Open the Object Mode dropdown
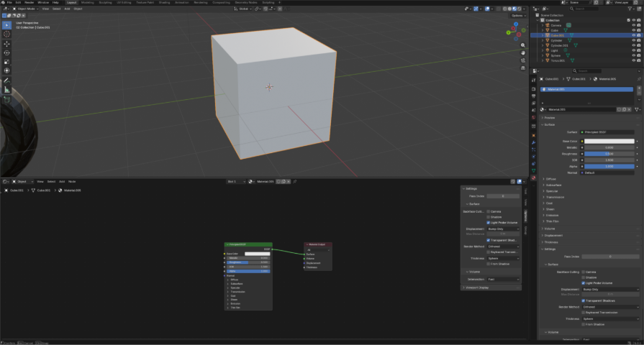This screenshot has width=644, height=345. point(27,9)
